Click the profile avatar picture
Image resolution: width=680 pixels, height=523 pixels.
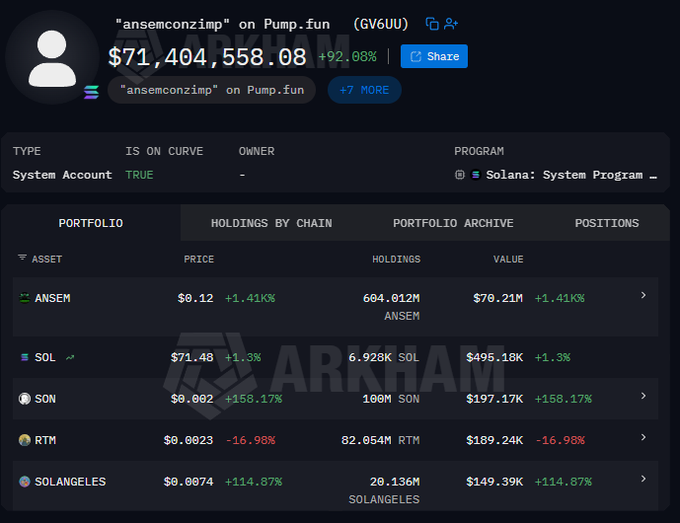pyautogui.click(x=52, y=58)
